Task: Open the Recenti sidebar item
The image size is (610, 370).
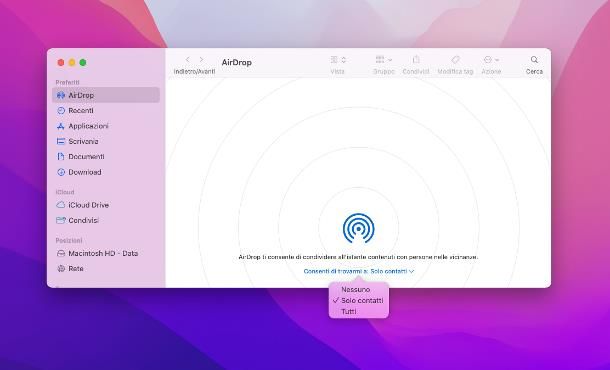Action: click(105, 110)
